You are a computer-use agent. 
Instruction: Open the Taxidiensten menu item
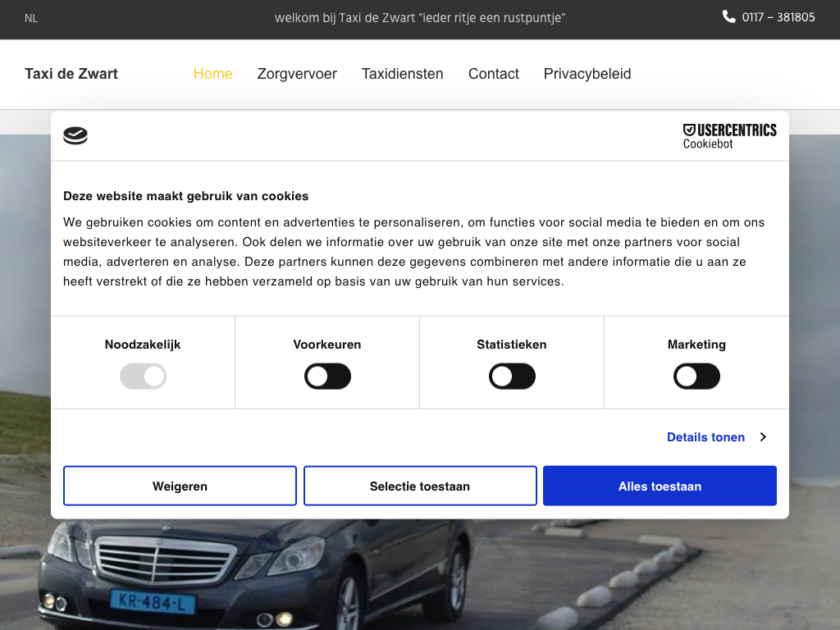pos(402,74)
